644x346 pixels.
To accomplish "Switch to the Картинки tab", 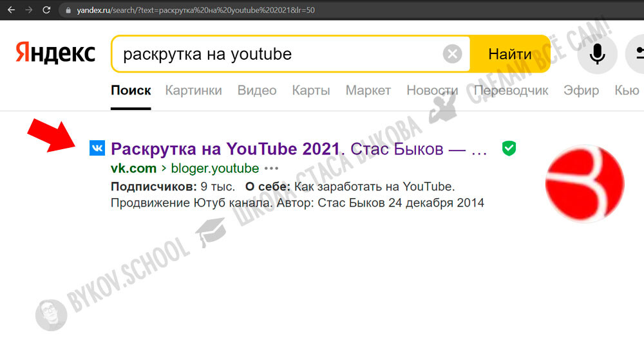I will [x=193, y=91].
